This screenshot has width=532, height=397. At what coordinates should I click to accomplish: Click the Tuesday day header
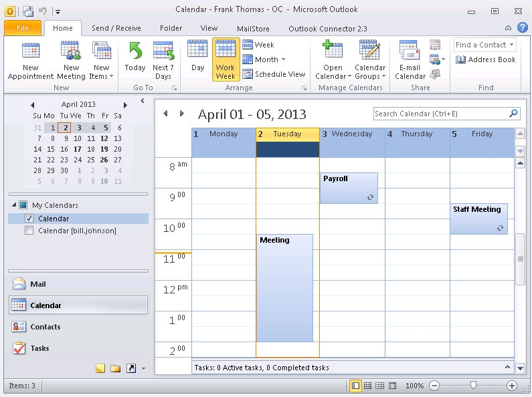coord(287,134)
